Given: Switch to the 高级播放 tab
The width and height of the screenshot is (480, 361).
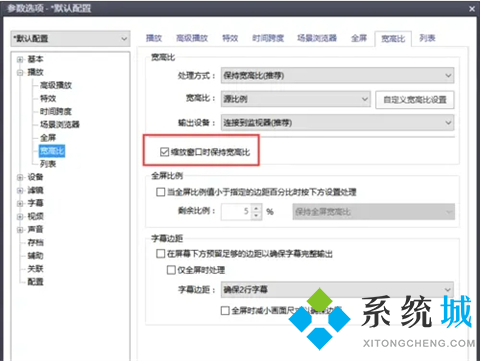Looking at the screenshot, I should [192, 38].
